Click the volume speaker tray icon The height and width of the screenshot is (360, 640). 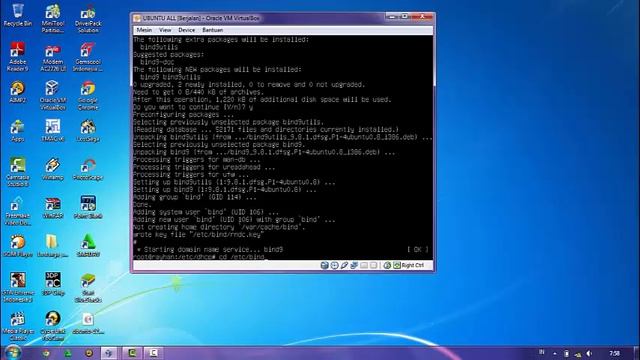[589, 353]
